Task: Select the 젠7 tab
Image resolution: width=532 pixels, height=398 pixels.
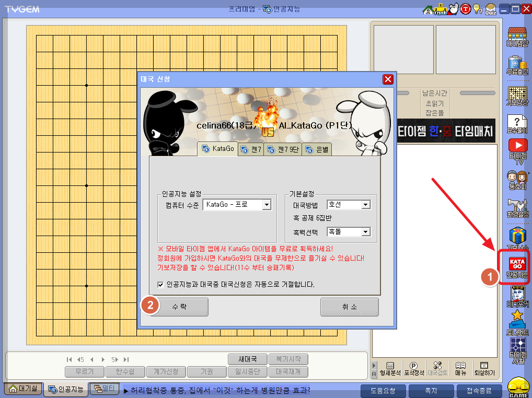Action: pyautogui.click(x=251, y=149)
